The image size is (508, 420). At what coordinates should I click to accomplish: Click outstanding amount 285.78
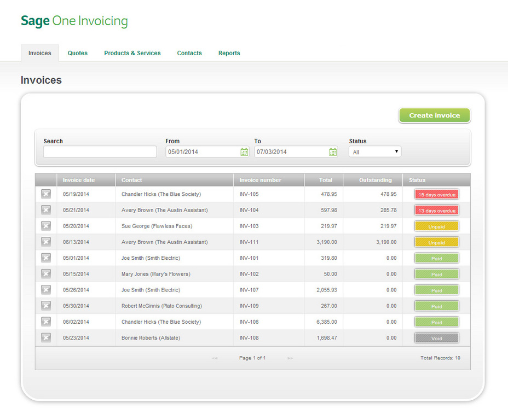tap(389, 210)
